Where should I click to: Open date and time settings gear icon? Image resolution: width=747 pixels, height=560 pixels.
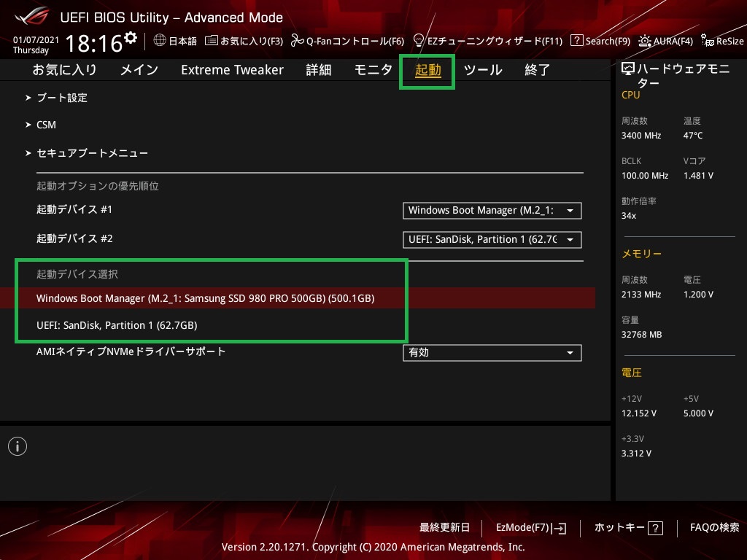(131, 38)
